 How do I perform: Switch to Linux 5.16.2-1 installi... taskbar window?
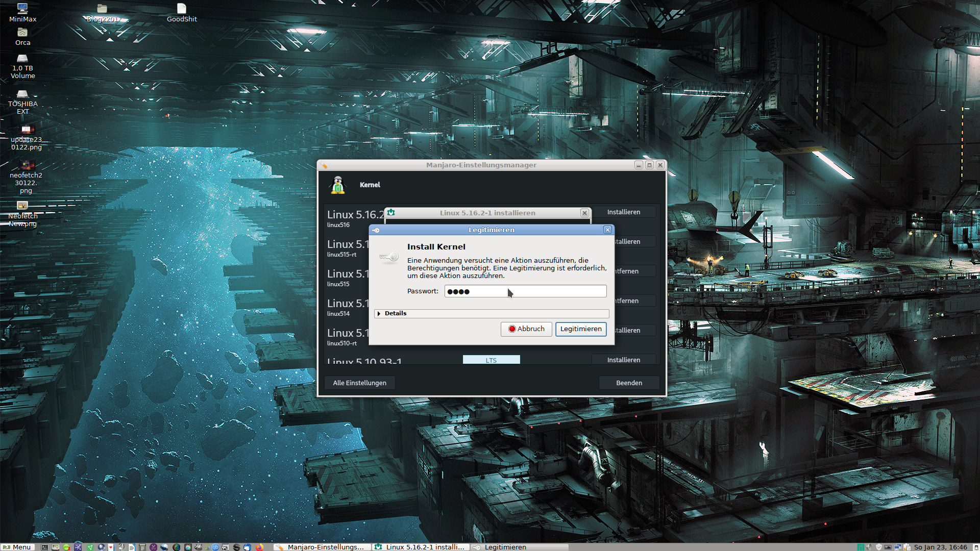tap(420, 547)
